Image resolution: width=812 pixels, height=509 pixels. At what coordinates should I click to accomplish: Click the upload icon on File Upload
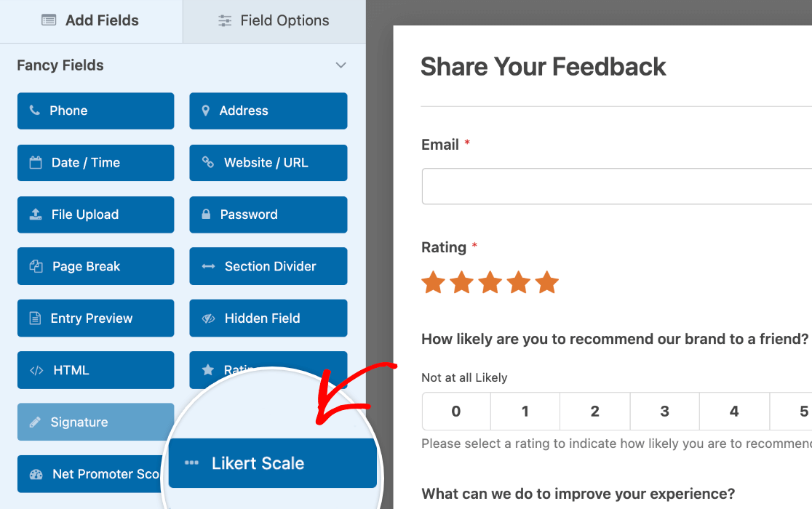[36, 215]
